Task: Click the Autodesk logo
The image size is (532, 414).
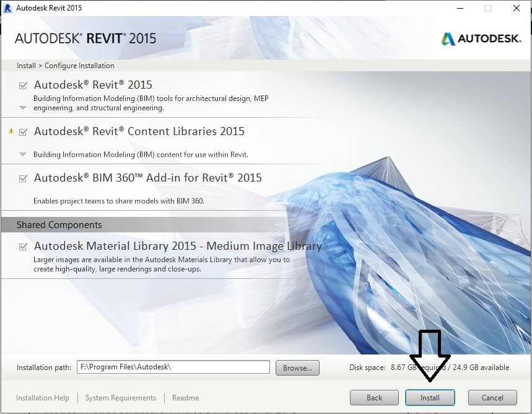Action: [481, 38]
